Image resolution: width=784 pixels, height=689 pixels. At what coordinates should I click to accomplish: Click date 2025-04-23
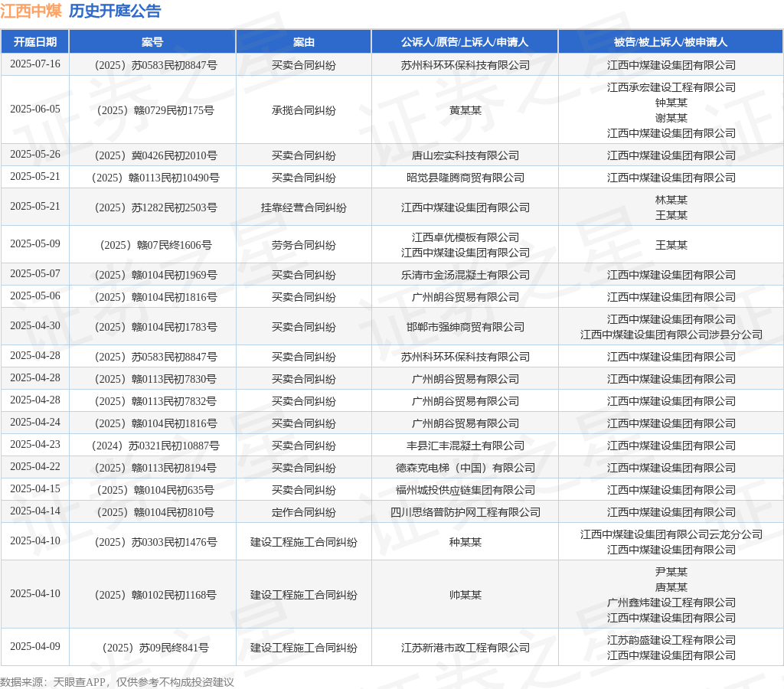35,444
